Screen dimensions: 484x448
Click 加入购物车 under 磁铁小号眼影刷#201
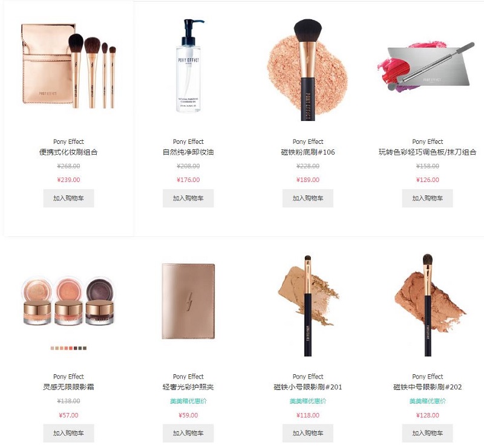pos(308,433)
